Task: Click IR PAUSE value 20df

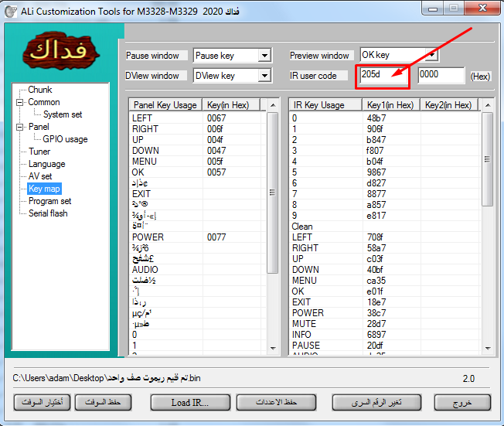Action: [x=375, y=346]
